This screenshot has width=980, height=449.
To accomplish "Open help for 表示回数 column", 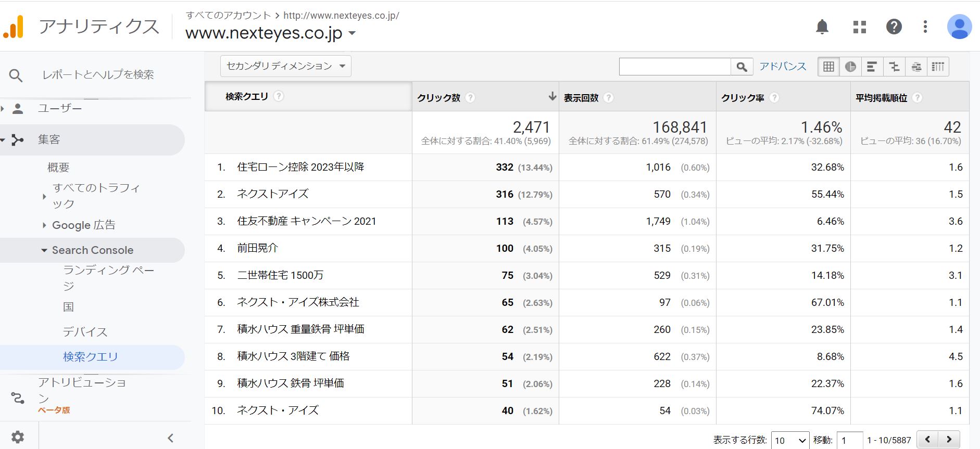I will 608,98.
